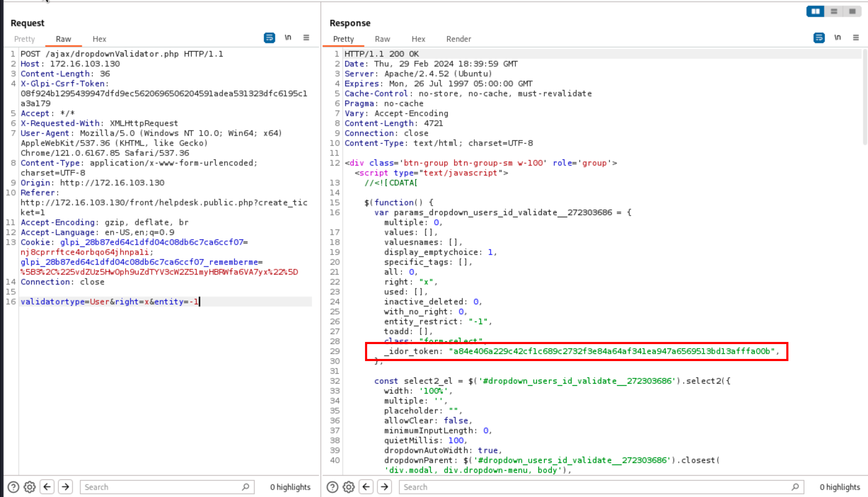Click the Content-Length 4721 response header

point(394,123)
